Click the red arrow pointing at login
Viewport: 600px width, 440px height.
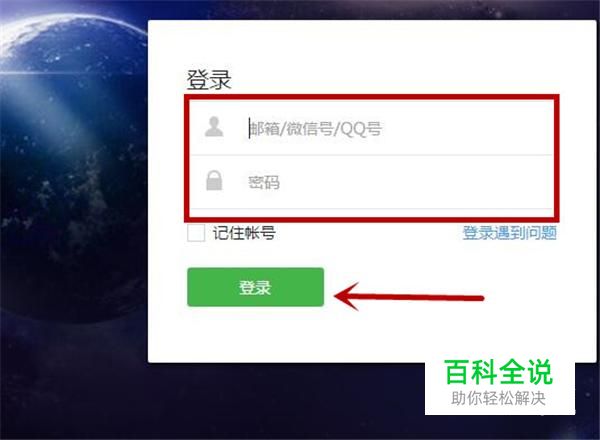pyautogui.click(x=409, y=297)
